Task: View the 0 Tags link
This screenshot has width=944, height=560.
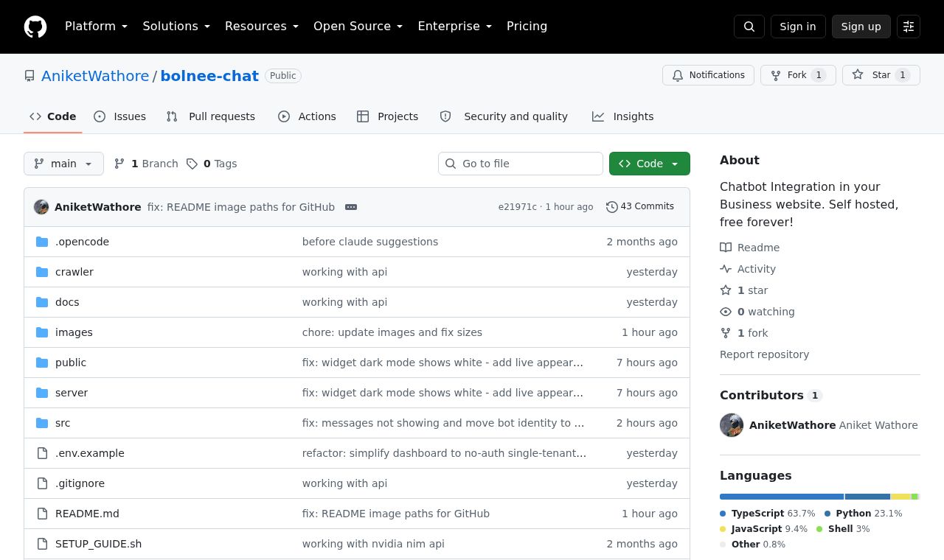Action: tap(212, 164)
